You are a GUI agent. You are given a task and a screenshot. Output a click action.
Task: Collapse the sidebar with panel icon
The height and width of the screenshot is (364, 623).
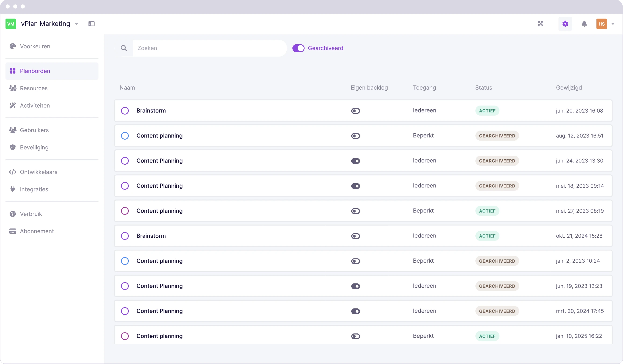pyautogui.click(x=92, y=24)
